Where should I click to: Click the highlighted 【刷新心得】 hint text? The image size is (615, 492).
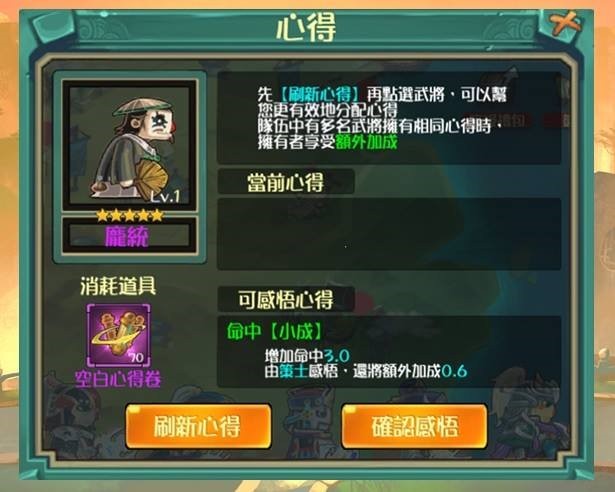point(320,95)
